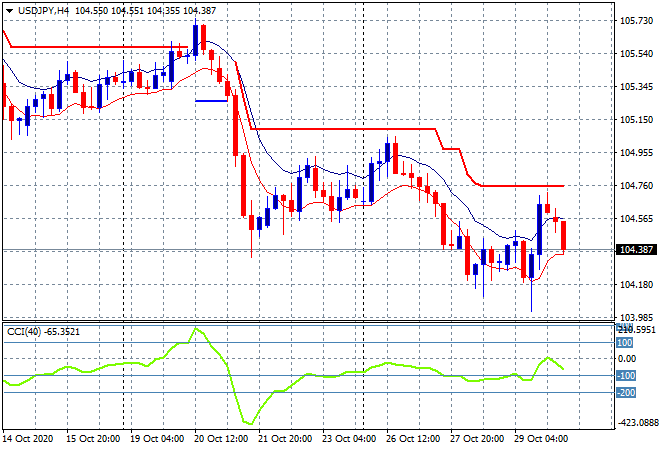Click the 27 Oct 20:00 time label
Image resolution: width=660 pixels, height=450 pixels.
pyautogui.click(x=477, y=439)
